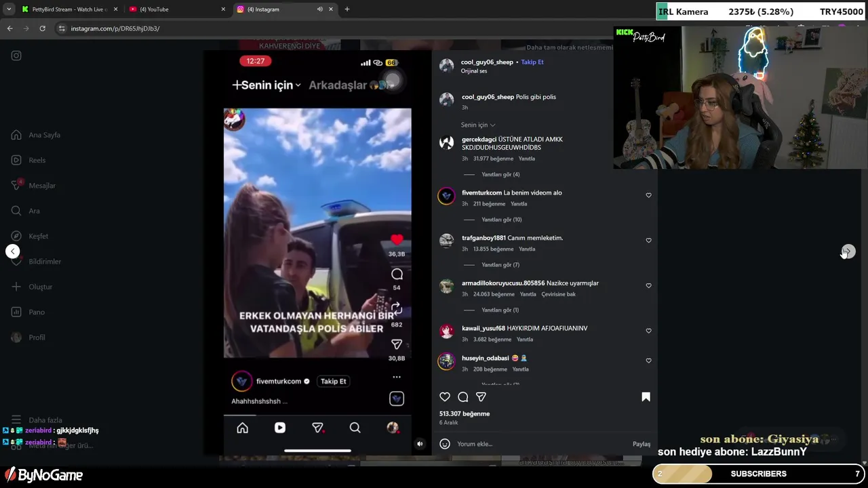Screen dimensions: 868x488
Task: Go to previous post arrow
Action: pos(12,251)
